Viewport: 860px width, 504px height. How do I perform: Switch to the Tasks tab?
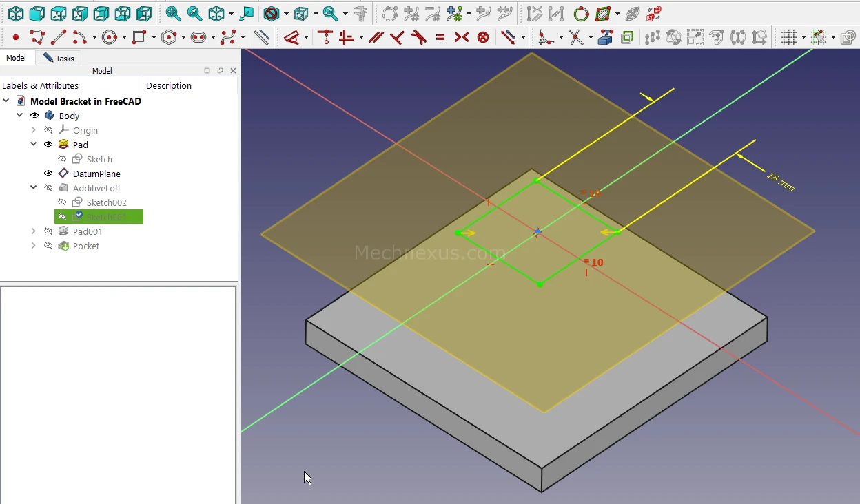(x=59, y=59)
